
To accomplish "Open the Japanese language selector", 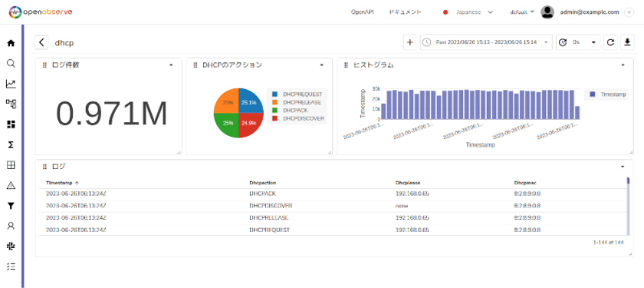I will pos(468,12).
